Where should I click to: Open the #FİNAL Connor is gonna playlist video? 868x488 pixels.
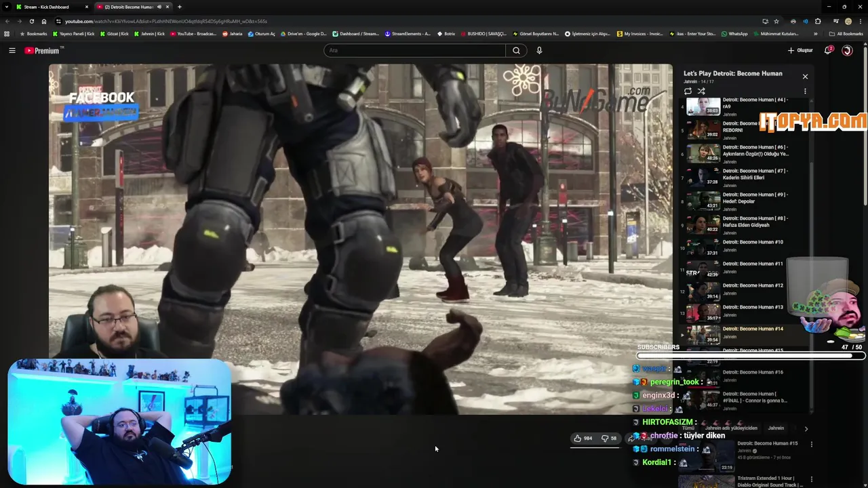tap(746, 399)
